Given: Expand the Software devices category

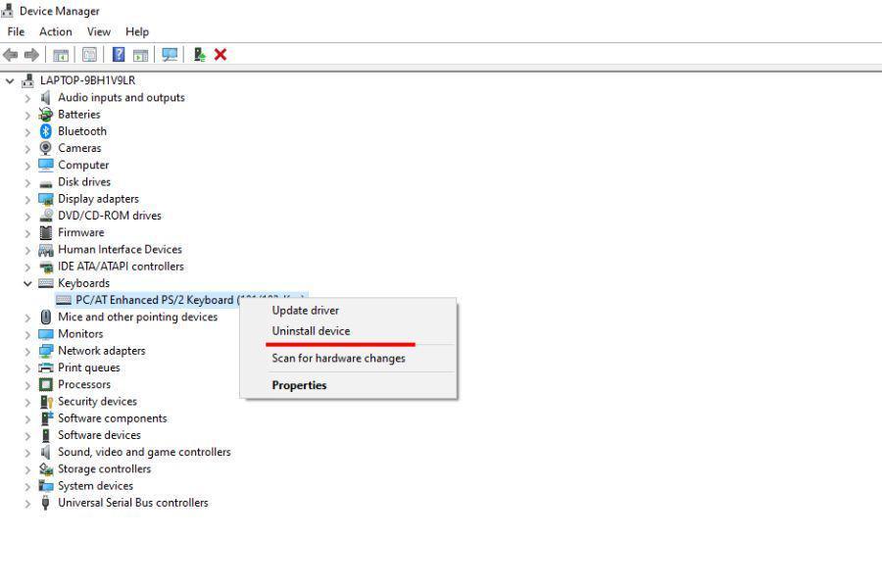Looking at the screenshot, I should click(27, 435).
